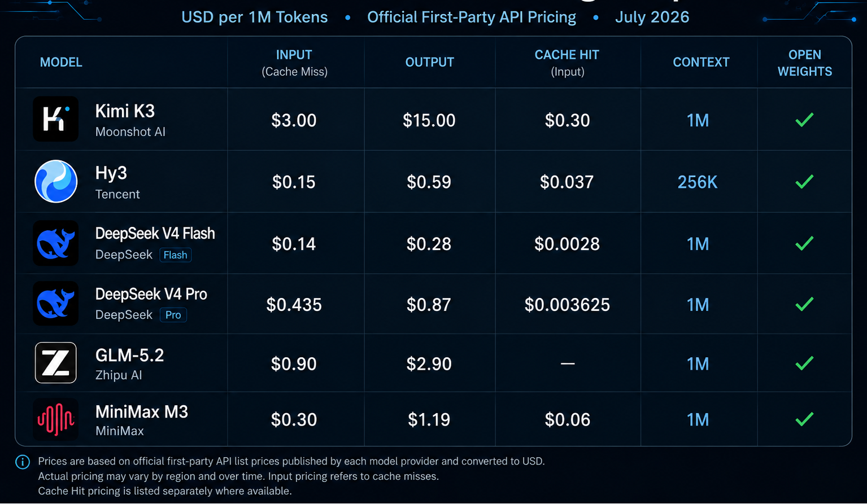
Task: Click the Kimi K3 open weights checkmark
Action: 804,120
